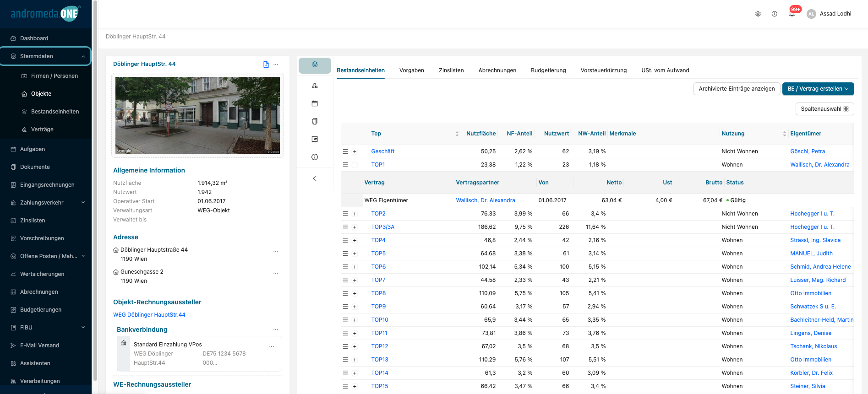The image size is (868, 394).
Task: Click Archivierte Einträge anzeigen button
Action: tap(737, 89)
